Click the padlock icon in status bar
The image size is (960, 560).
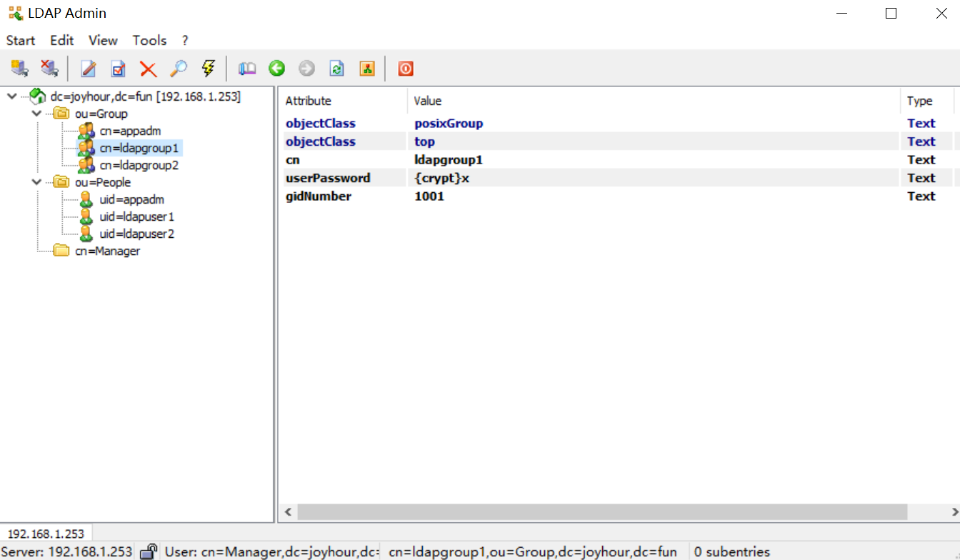pyautogui.click(x=149, y=551)
